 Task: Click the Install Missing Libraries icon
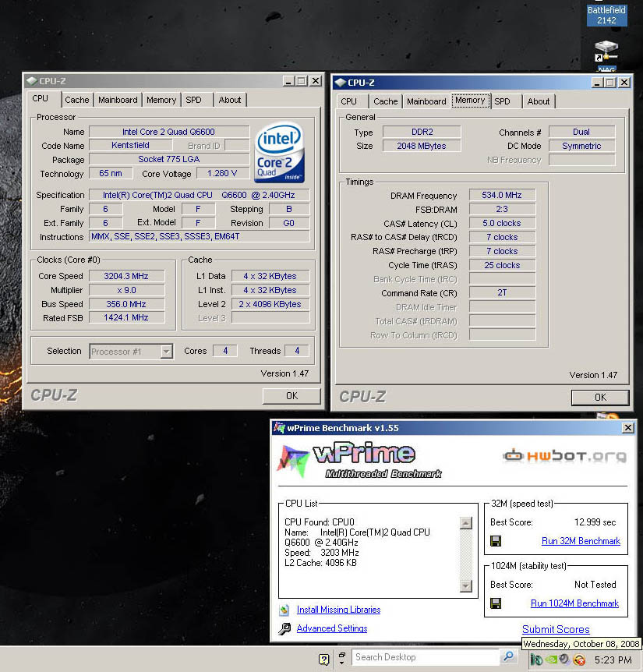click(284, 610)
